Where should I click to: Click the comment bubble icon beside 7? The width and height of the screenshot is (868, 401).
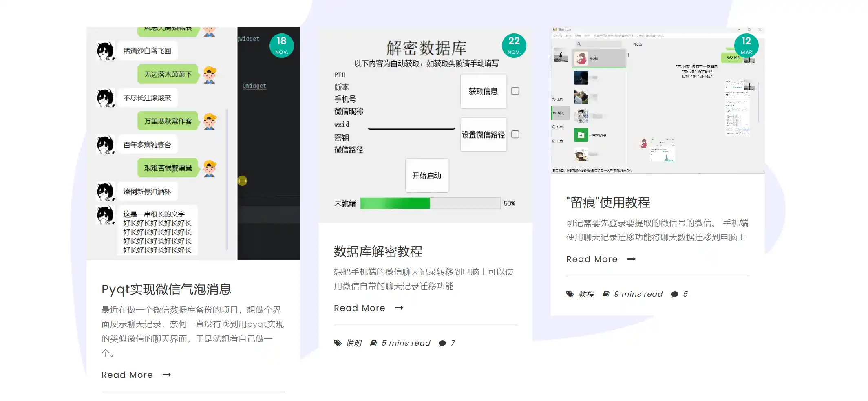(x=442, y=343)
